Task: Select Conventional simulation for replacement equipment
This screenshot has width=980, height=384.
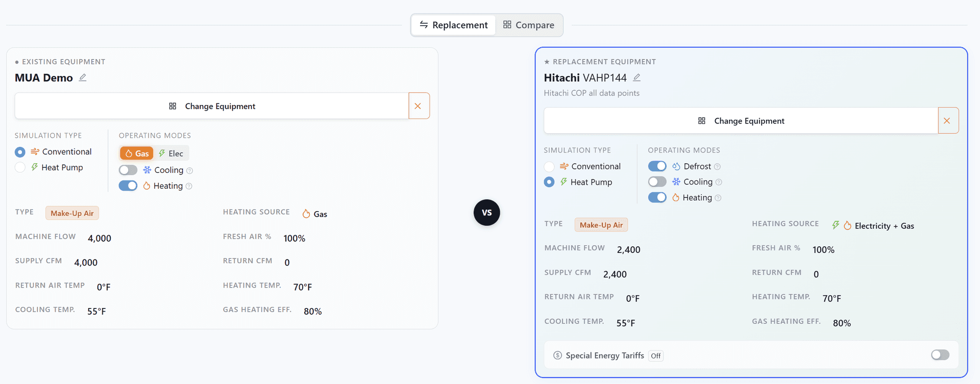Action: point(549,167)
